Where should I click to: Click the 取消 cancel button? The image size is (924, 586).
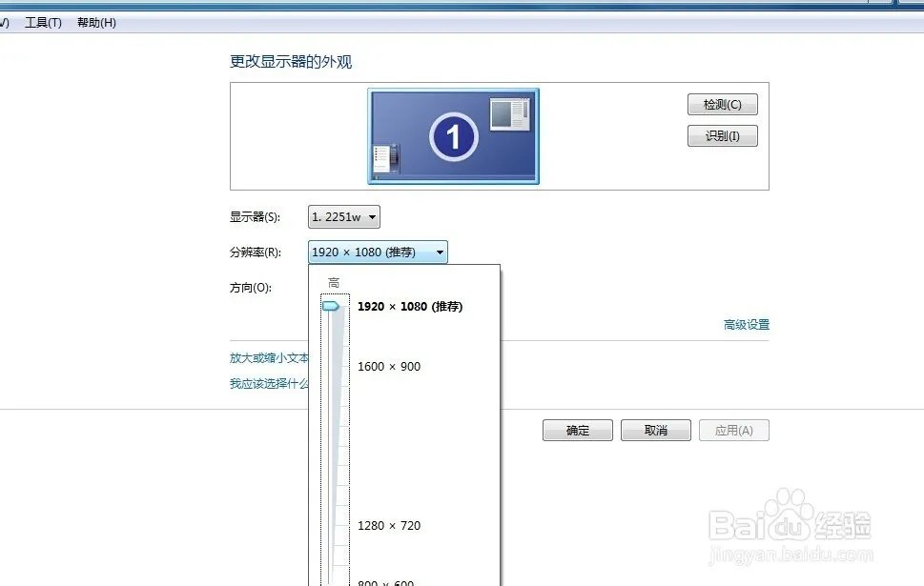(x=654, y=430)
